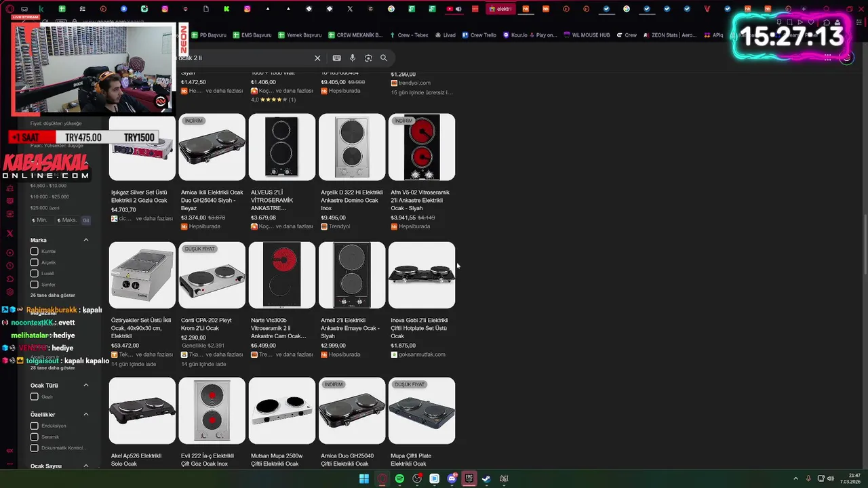Open the EMS Başvuru bookmark

(252, 35)
